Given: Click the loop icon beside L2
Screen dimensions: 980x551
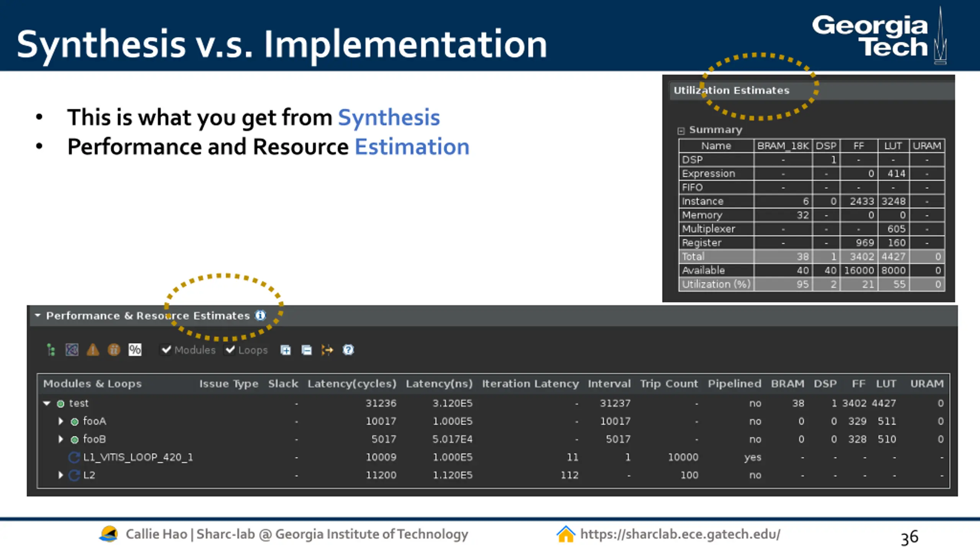Looking at the screenshot, I should pos(74,475).
